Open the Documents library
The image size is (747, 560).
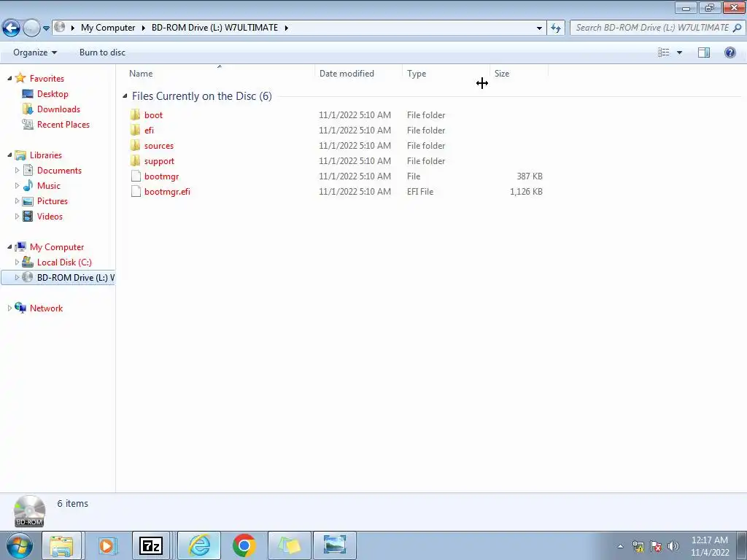pyautogui.click(x=59, y=171)
